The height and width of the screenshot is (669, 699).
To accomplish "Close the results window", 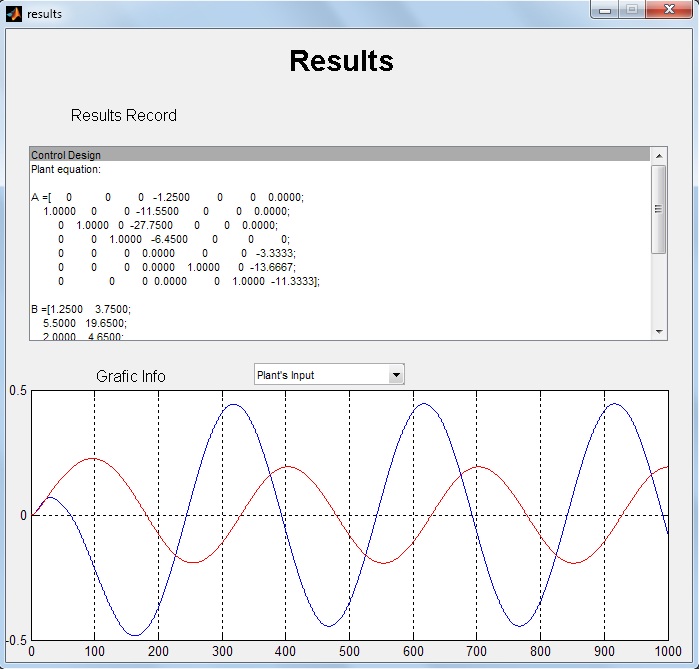I will point(667,9).
